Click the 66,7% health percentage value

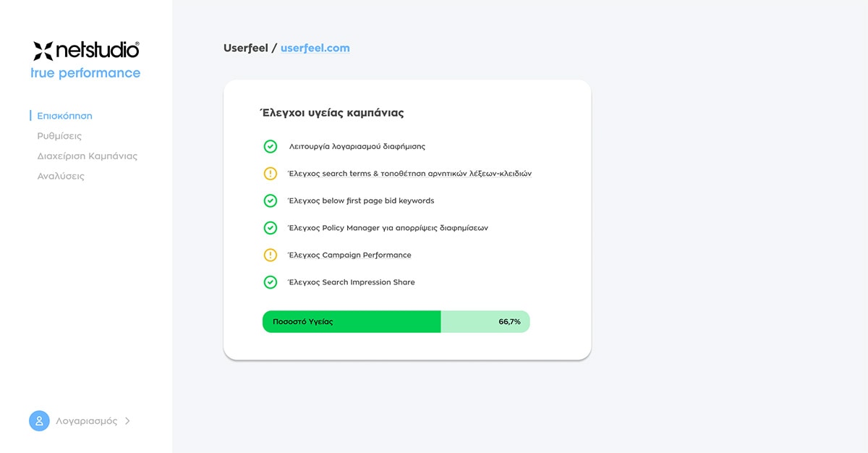tap(509, 321)
